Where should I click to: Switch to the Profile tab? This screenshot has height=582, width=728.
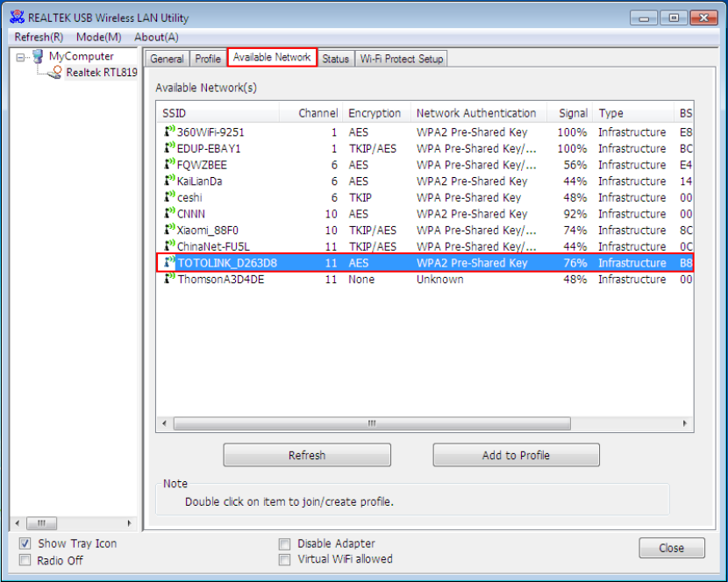tap(208, 59)
